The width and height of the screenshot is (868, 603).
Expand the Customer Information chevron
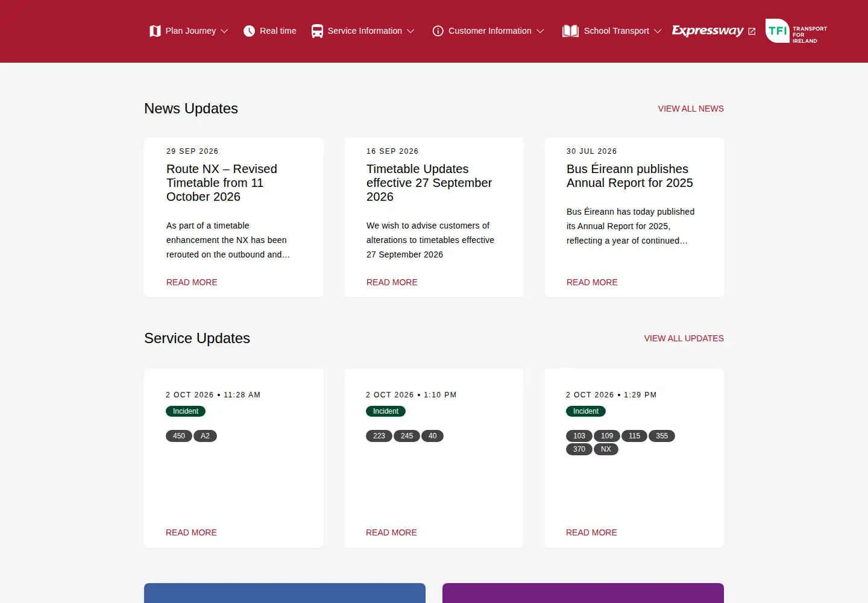tap(540, 31)
